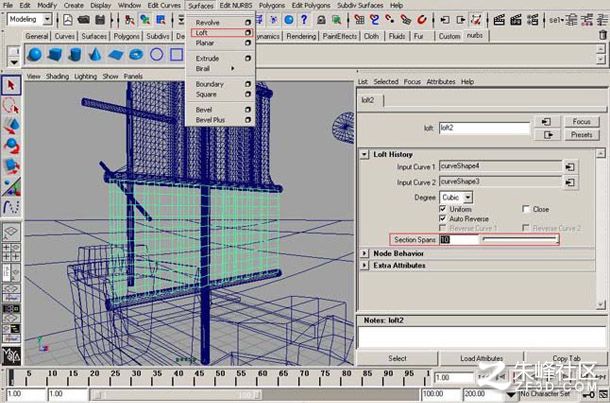Open the shelf menu down arrow
This screenshot has height=403, width=610.
(x=14, y=62)
